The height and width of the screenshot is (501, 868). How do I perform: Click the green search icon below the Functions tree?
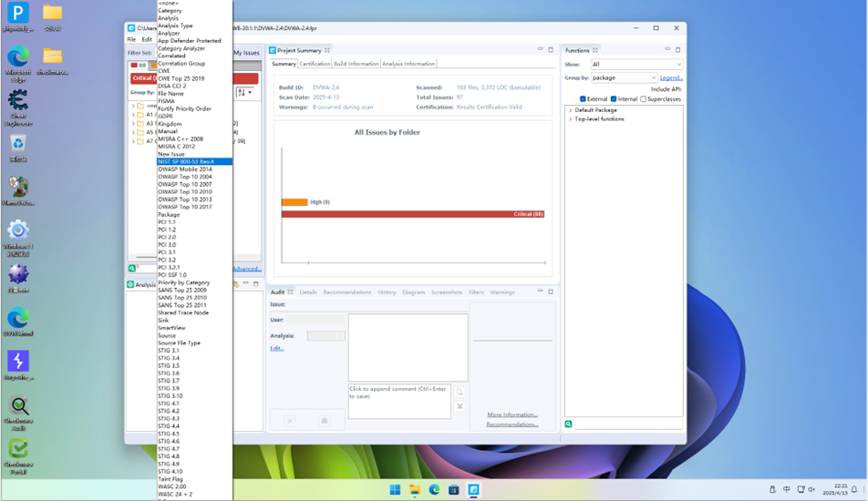coord(569,424)
